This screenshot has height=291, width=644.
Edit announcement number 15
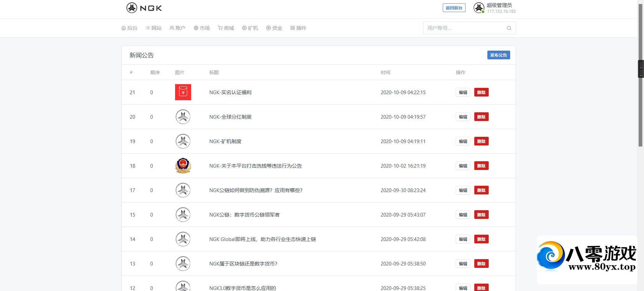click(463, 215)
